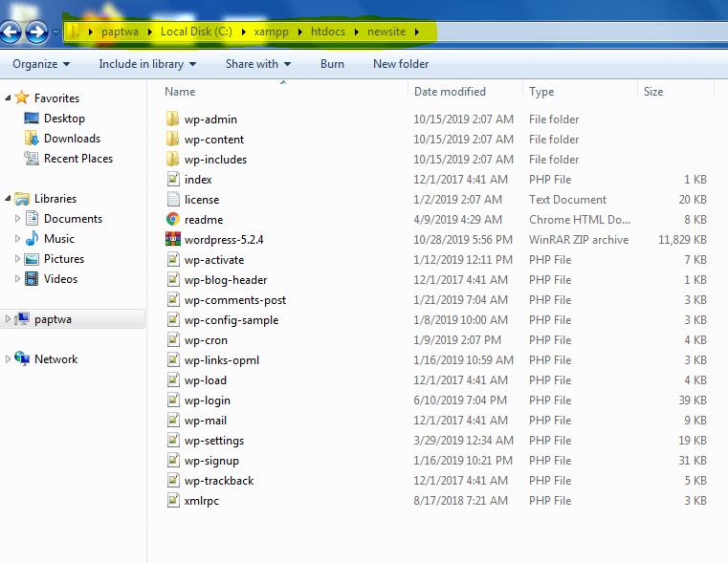Sort by Name column header
The width and height of the screenshot is (728, 563).
pos(180,92)
